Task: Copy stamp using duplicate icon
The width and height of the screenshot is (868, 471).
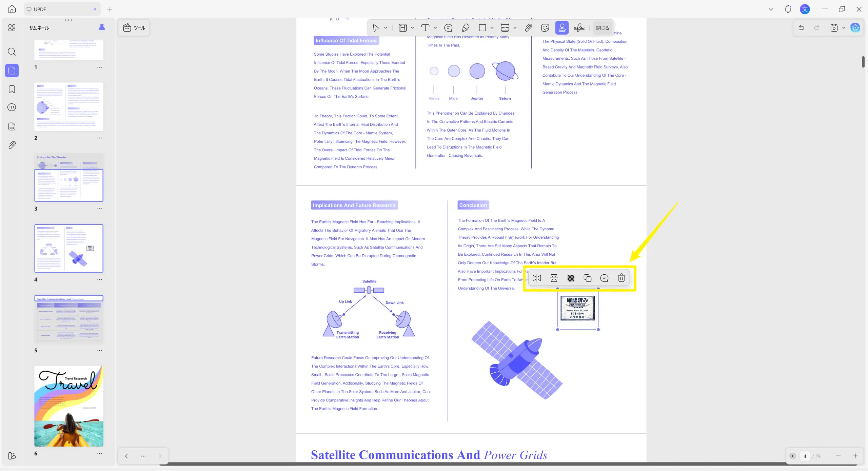Action: [587, 278]
